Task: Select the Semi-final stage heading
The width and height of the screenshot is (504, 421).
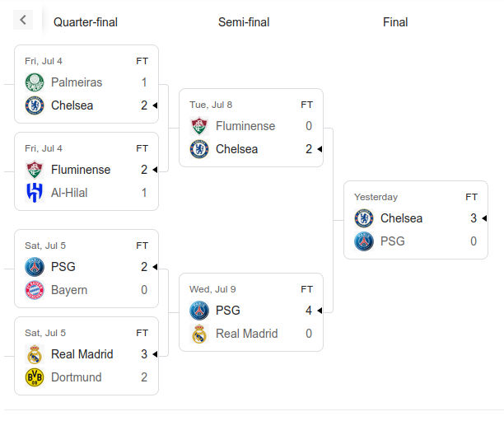Action: click(244, 22)
